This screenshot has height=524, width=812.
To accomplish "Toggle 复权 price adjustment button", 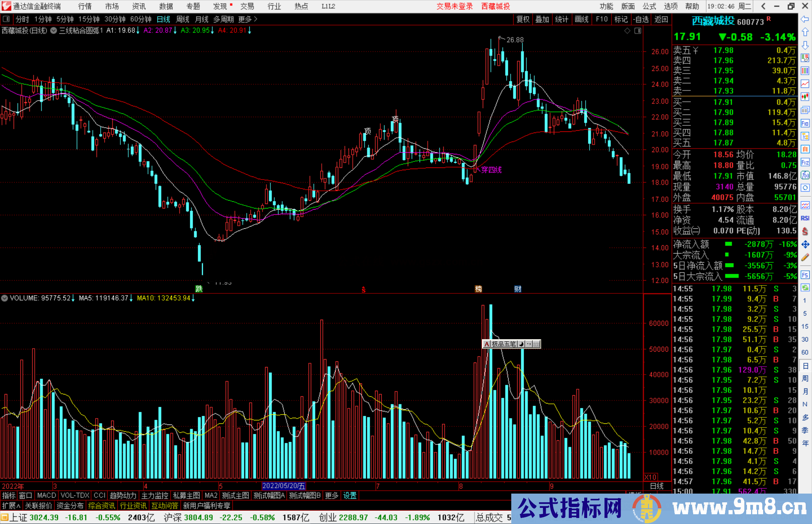I will click(x=523, y=19).
